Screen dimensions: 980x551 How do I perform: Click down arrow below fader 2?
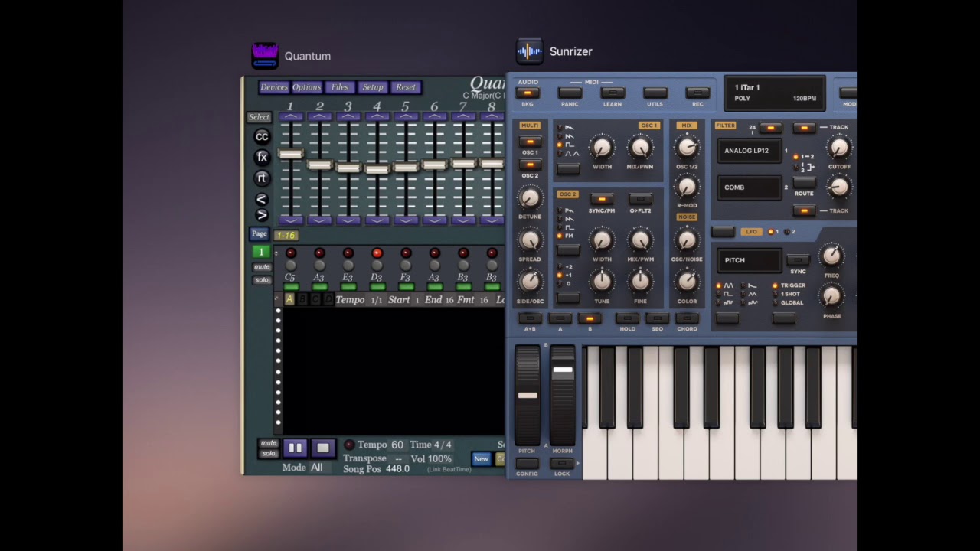pos(319,220)
